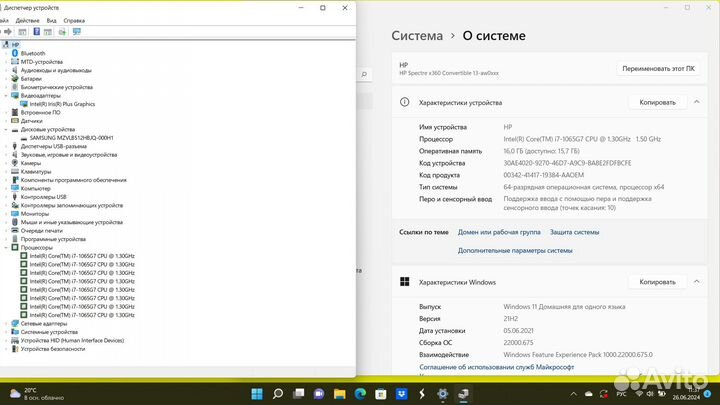Viewport: 720px width, 405px height.
Task: Open the Справка menu
Action: coord(74,21)
